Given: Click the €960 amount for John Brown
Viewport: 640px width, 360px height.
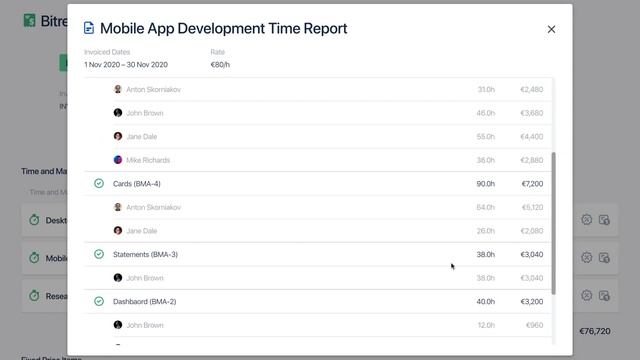Looking at the screenshot, I should [535, 325].
